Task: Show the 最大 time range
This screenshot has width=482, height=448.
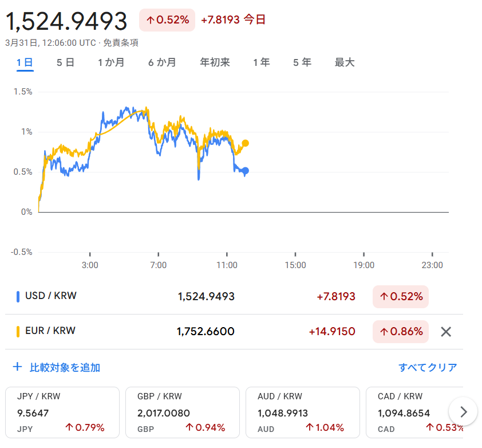Action: pos(345,63)
